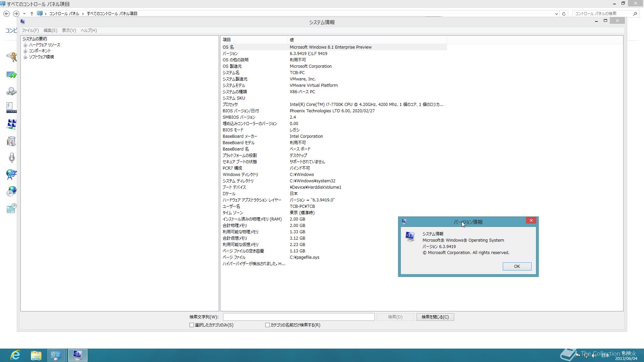Image resolution: width=644 pixels, height=362 pixels.
Task: Click the システム情報 window title icon
Action: point(22,22)
